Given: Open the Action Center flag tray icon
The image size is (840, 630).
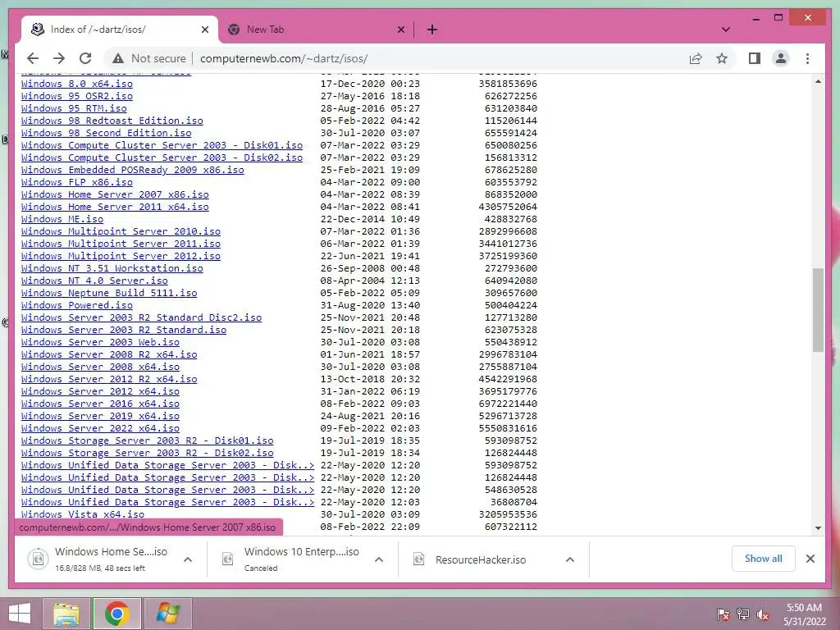Looking at the screenshot, I should click(723, 614).
